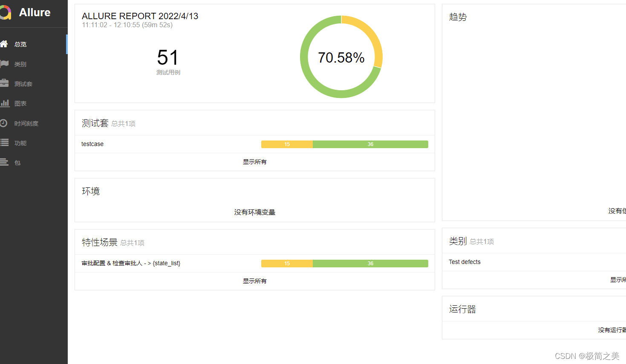Open the Test defects category row
626x364 pixels.
534,262
